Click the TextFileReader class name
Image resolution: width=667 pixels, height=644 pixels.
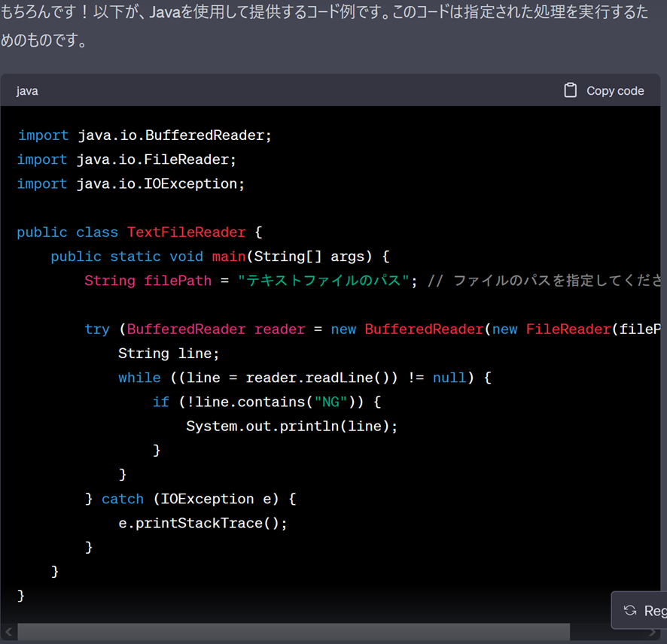click(186, 232)
